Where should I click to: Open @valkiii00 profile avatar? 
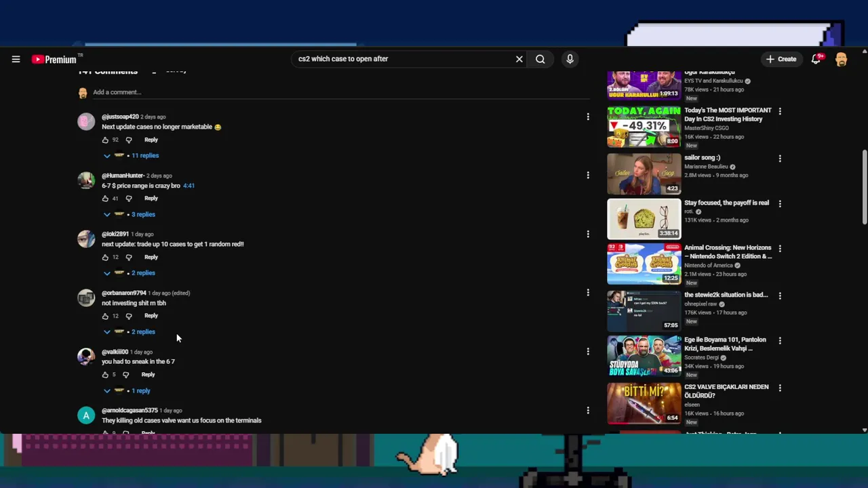86,357
